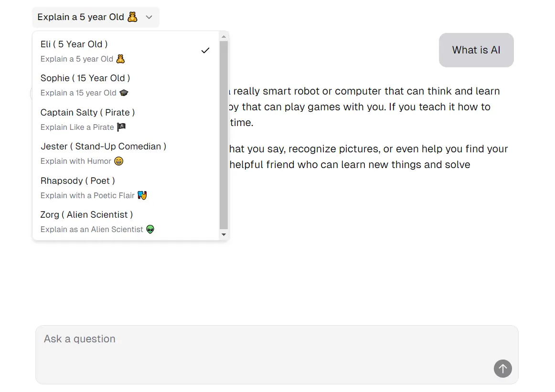Choose Captain Salty ( Pirate ) option
555x392 pixels.
click(x=87, y=113)
